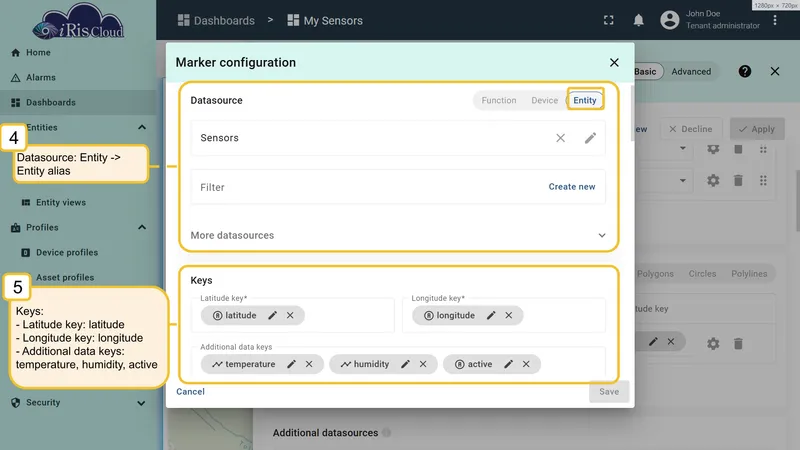Viewport: 800px width, 450px height.
Task: Go to Dashboards breadcrumb
Action: pos(216,20)
